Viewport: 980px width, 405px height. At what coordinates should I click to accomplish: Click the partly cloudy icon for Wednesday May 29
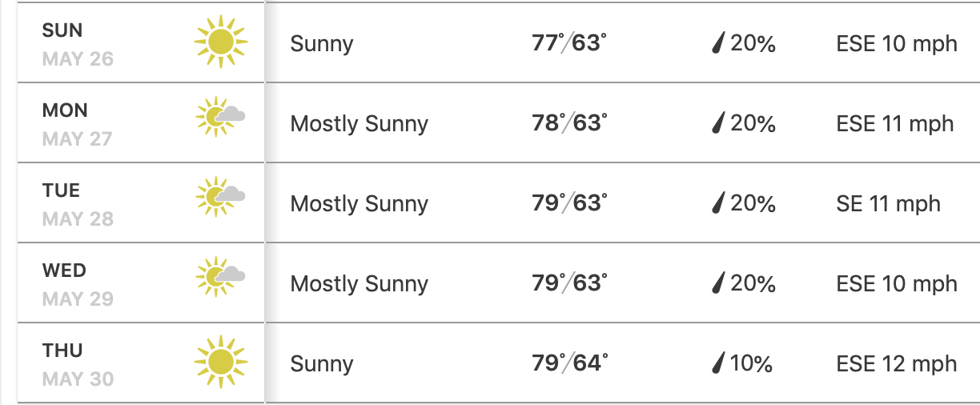220,277
